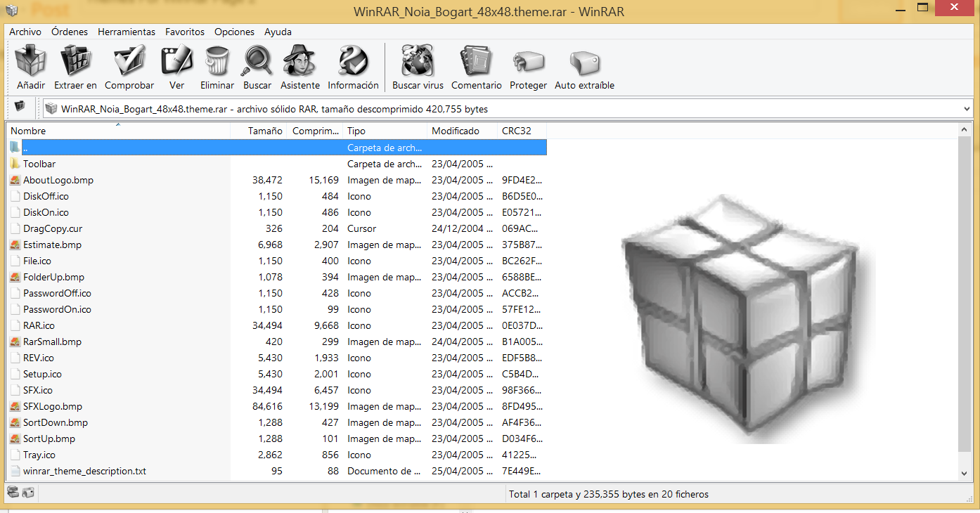The height and width of the screenshot is (513, 980).
Task: Open the Archivo menu
Action: pyautogui.click(x=25, y=32)
